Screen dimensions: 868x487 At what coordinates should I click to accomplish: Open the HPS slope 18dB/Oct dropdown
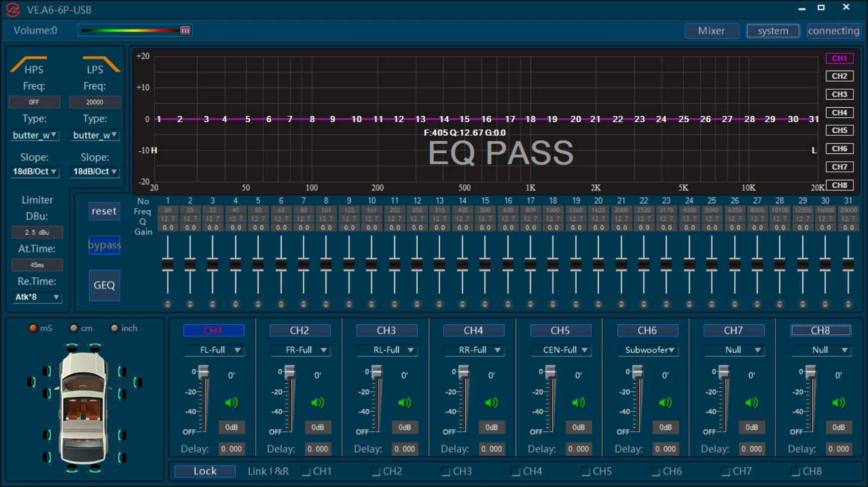[x=35, y=171]
